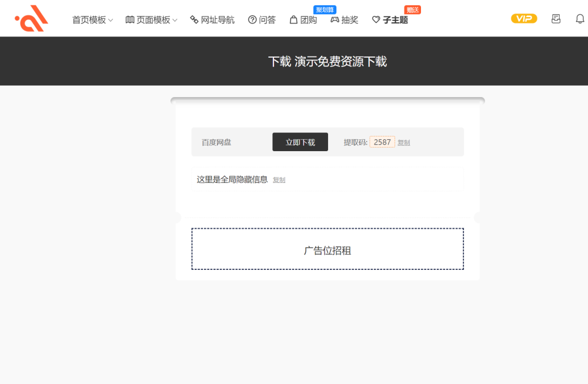Click the orange site logo
This screenshot has width=588, height=384.
point(32,18)
